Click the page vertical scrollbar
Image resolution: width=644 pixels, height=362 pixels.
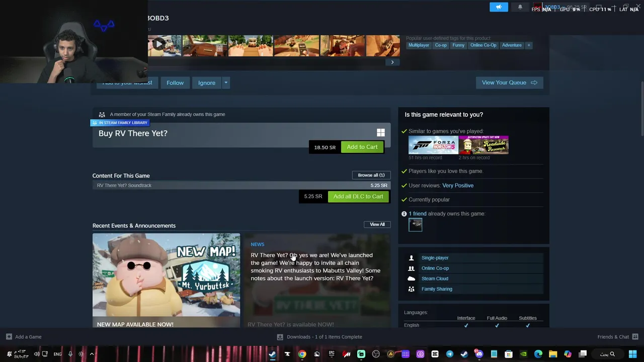641,108
